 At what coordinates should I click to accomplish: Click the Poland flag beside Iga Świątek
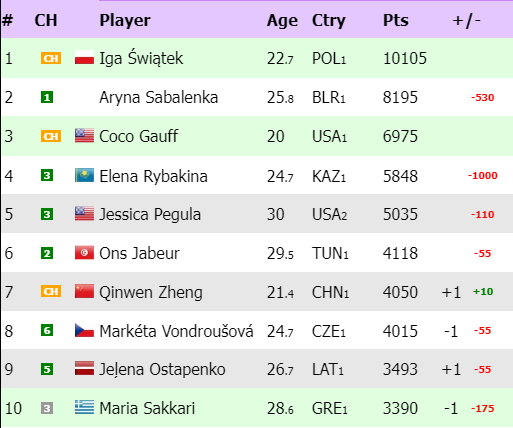[84, 58]
